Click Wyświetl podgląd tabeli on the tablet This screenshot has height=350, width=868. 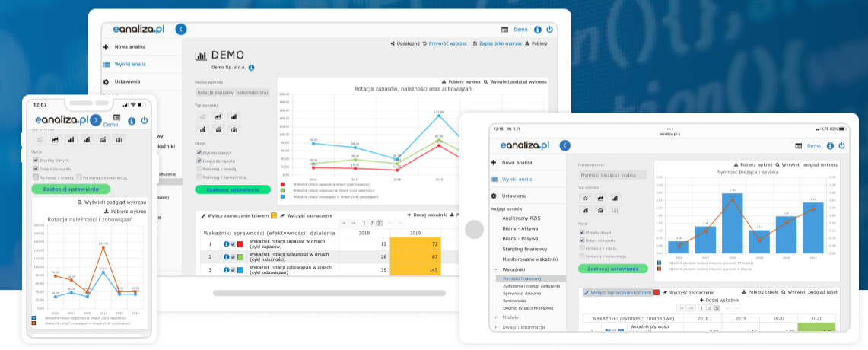[810, 292]
